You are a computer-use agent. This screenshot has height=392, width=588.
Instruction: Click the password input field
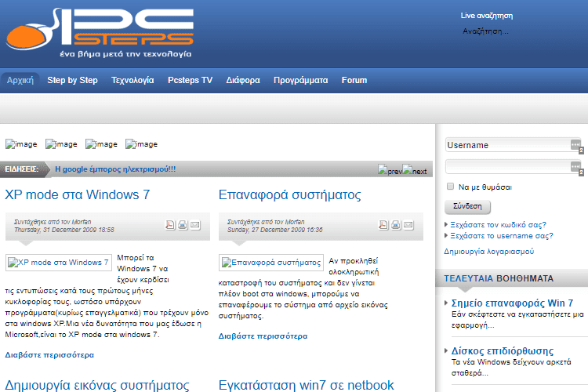tap(513, 166)
